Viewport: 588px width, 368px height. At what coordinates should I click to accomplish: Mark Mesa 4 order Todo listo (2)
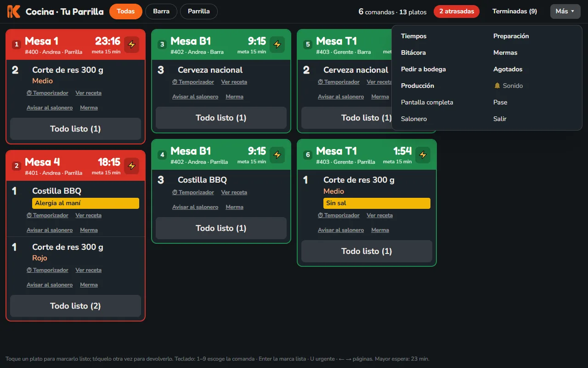pyautogui.click(x=75, y=306)
